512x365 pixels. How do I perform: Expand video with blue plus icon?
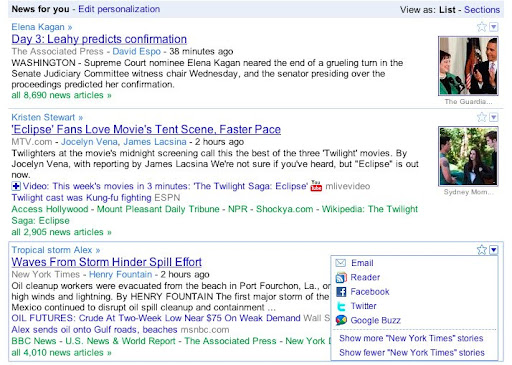(16, 186)
